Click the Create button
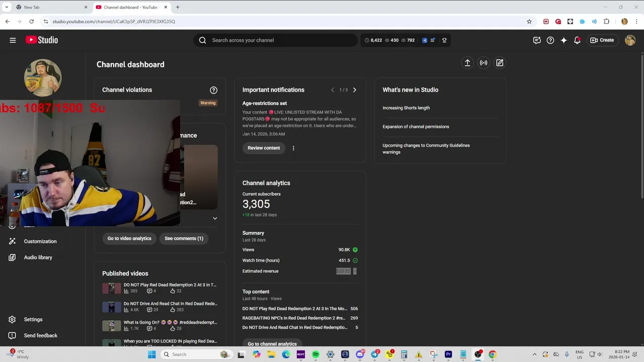 coord(602,40)
